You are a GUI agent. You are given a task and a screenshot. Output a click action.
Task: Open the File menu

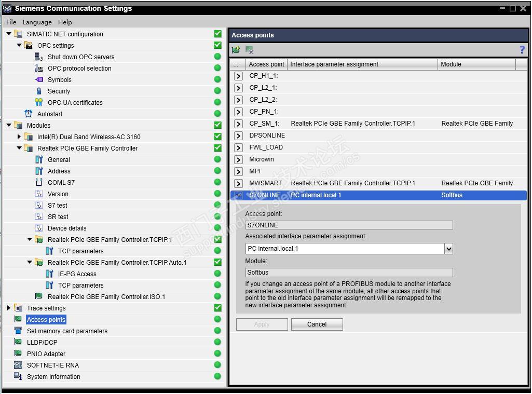click(x=11, y=22)
